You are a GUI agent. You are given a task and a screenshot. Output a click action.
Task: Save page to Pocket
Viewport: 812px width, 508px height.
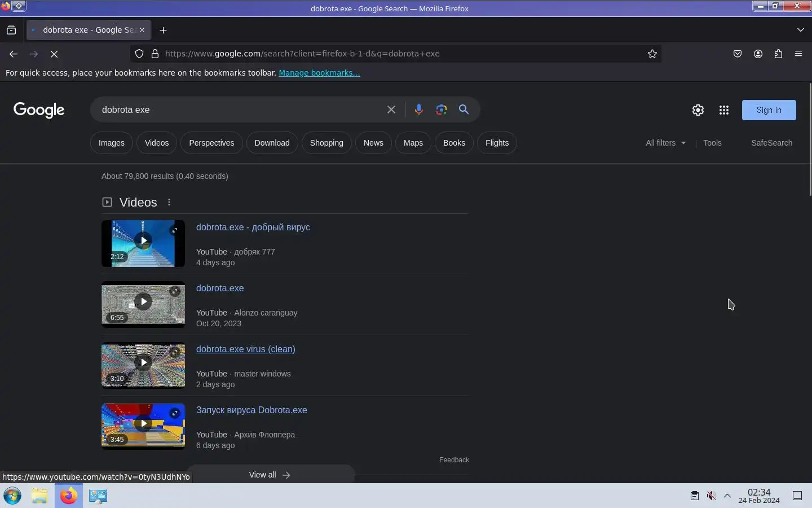point(738,54)
